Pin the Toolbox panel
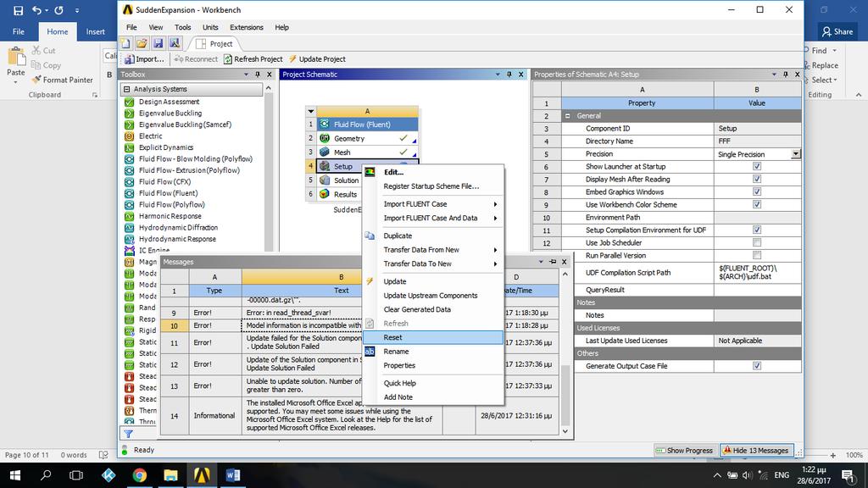This screenshot has height=488, width=868. pos(258,75)
